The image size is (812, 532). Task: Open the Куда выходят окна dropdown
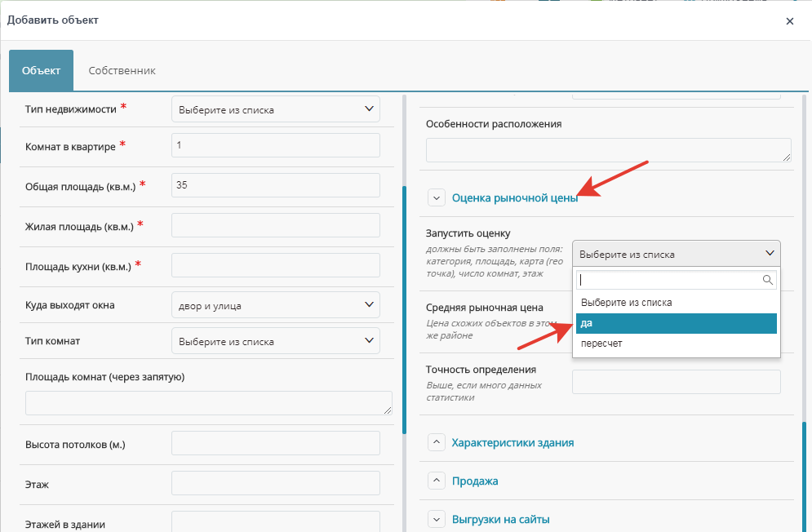(x=276, y=305)
